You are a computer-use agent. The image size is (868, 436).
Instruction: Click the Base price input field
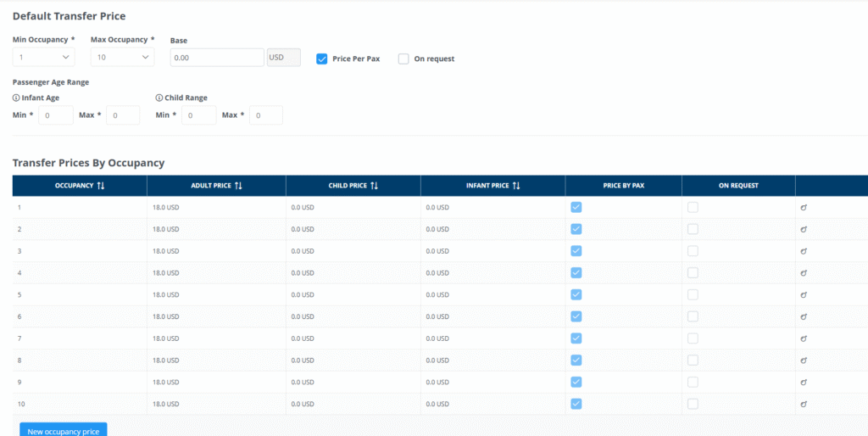[217, 57]
